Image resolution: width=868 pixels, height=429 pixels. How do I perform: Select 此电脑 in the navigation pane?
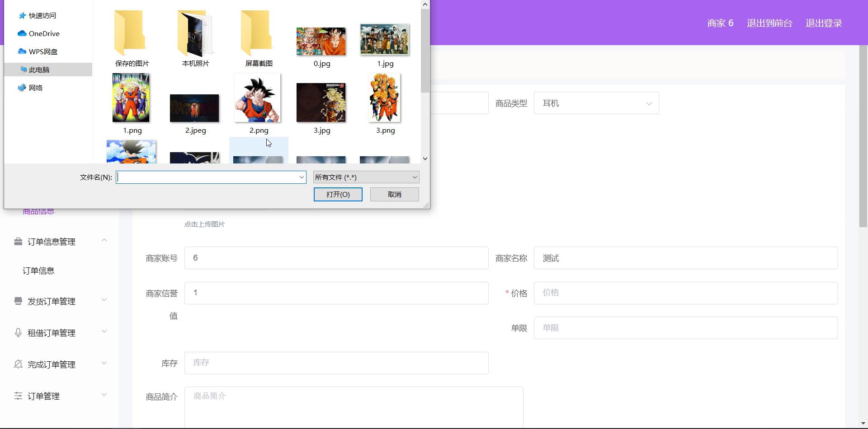39,70
